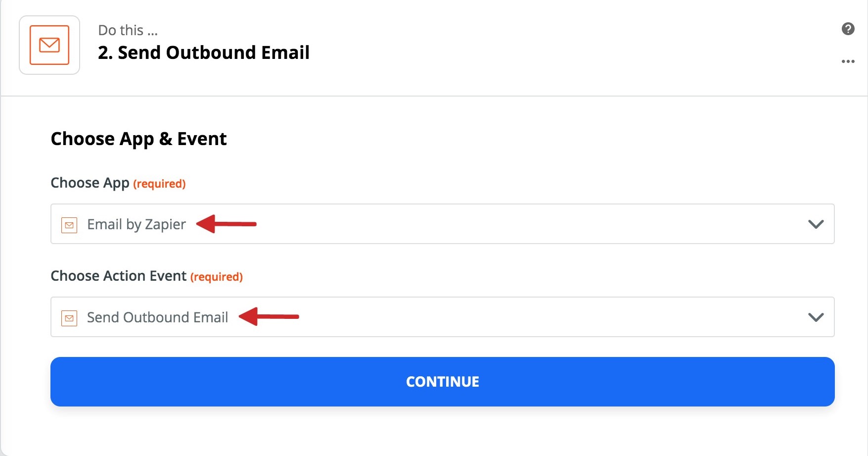The image size is (868, 456).
Task: Expand the Choose App dropdown chevron
Action: click(816, 224)
